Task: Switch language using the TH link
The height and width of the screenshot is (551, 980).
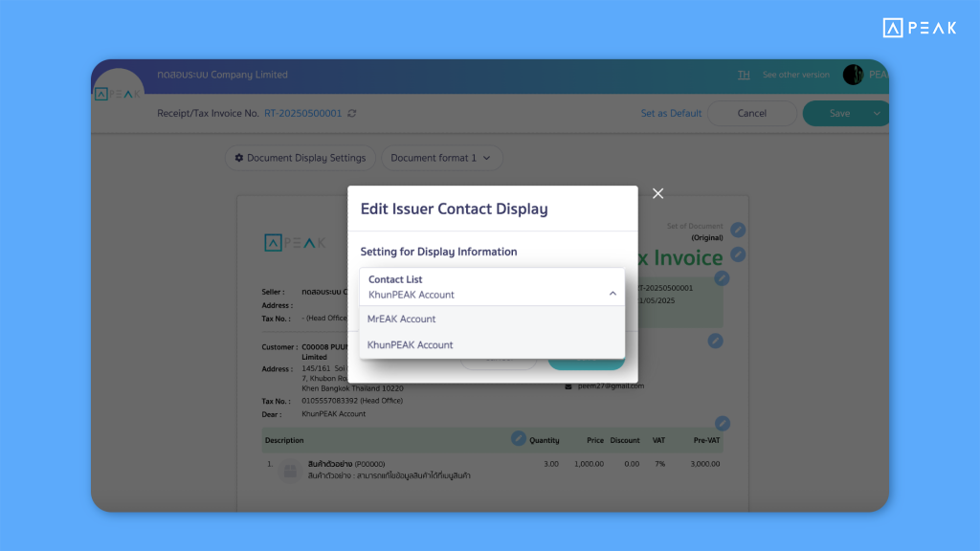Action: point(744,75)
